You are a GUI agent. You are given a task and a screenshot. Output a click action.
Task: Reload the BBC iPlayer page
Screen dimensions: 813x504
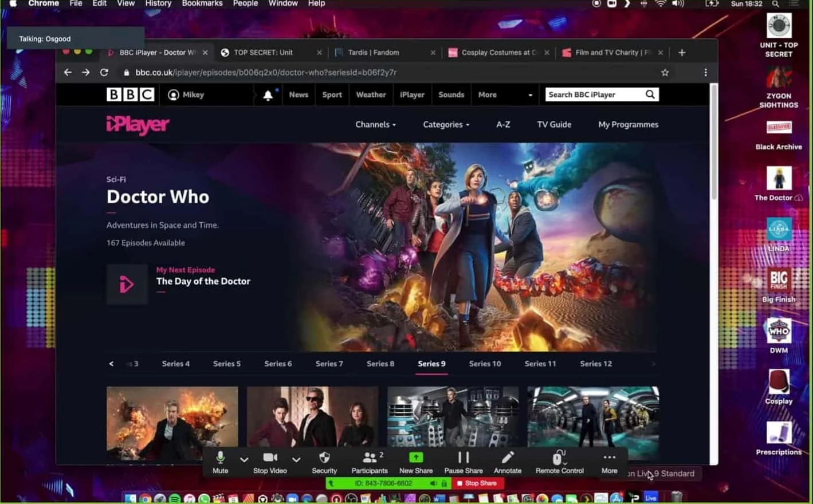coord(104,72)
